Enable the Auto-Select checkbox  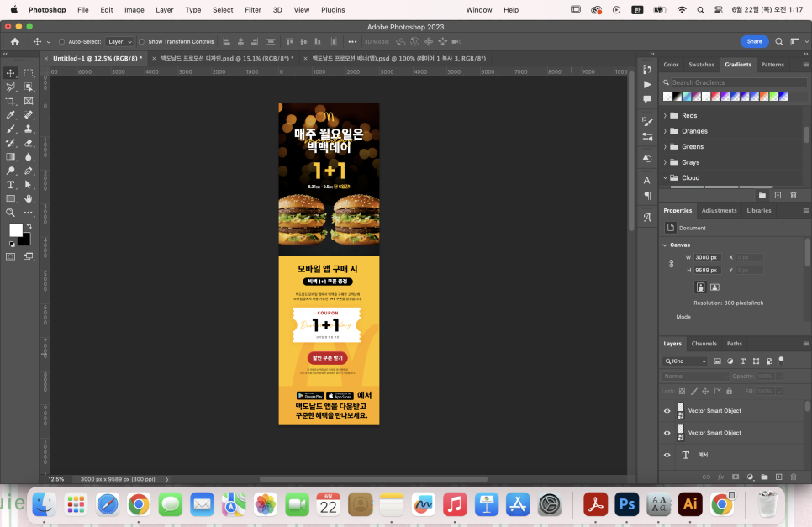[x=61, y=41]
